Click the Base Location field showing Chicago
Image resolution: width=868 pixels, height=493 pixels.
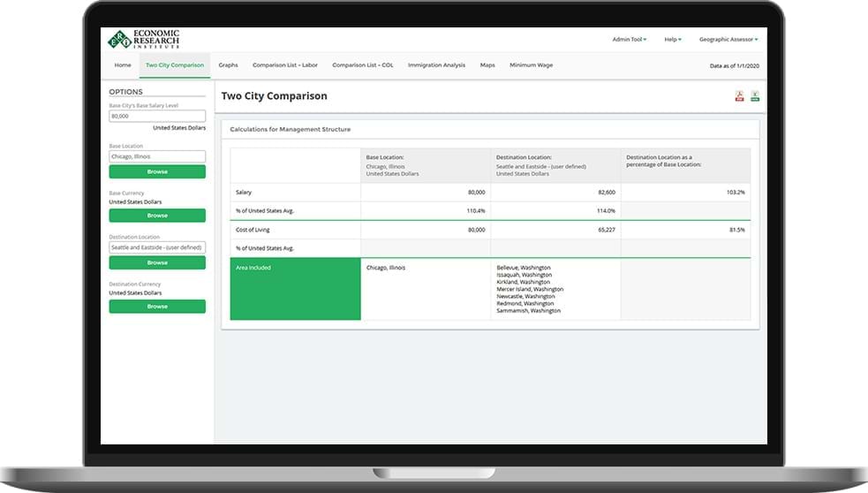[x=157, y=156]
